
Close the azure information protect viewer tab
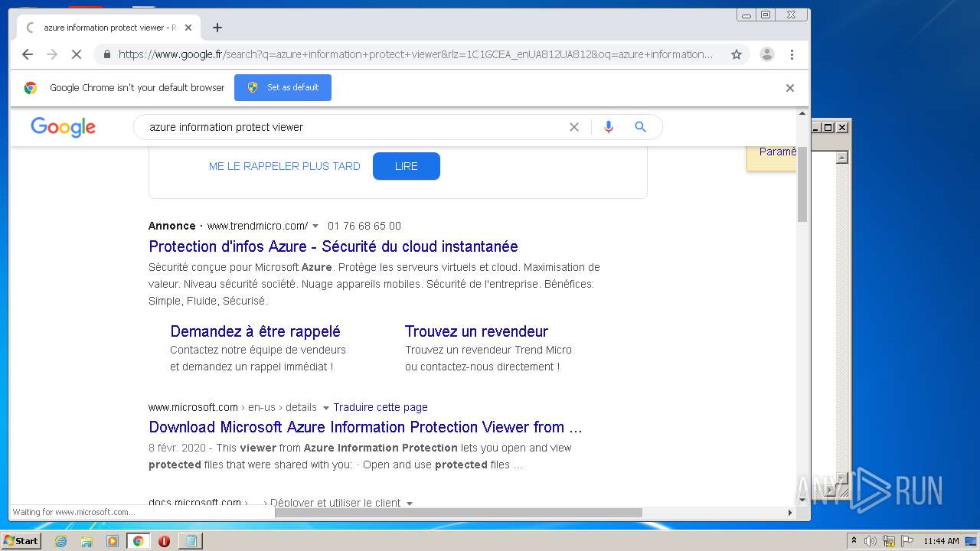pyautogui.click(x=188, y=28)
